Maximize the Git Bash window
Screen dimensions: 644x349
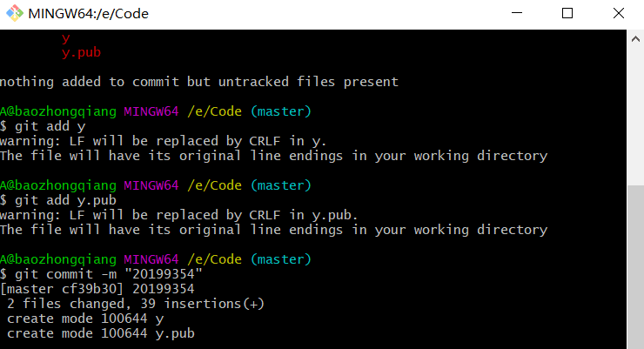coord(567,14)
